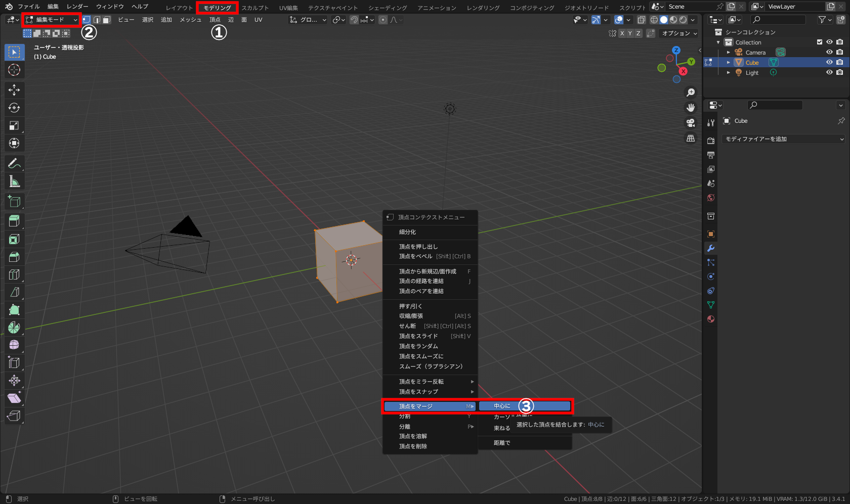850x504 pixels.
Task: Open the Modifiers wrench properties tab
Action: (711, 248)
